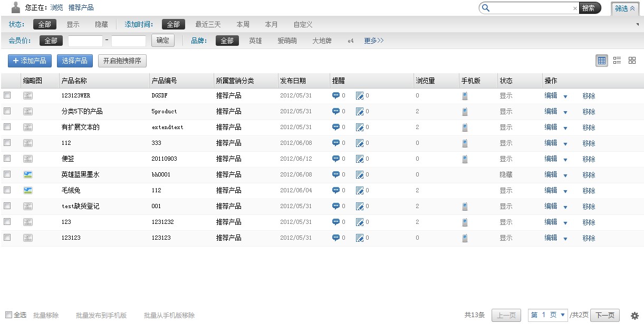Image resolution: width=644 pixels, height=324 pixels.
Task: Open thumbnail image of 毛绒兔 product
Action: [x=28, y=190]
